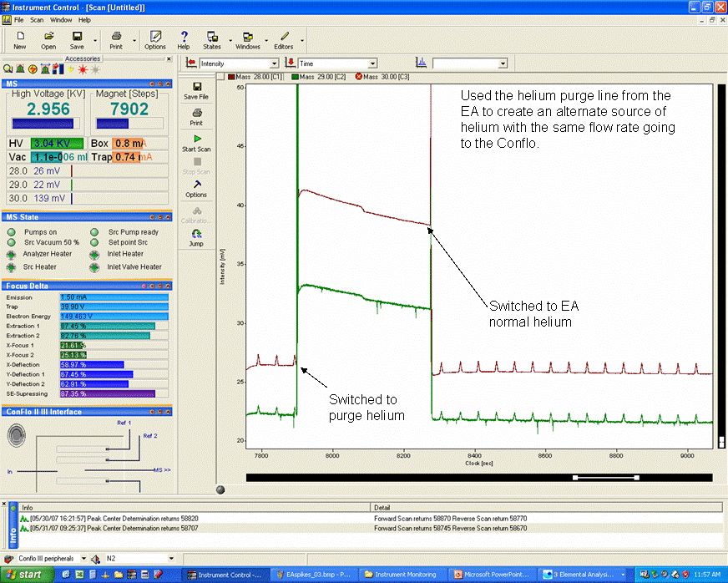Image resolution: width=728 pixels, height=583 pixels.
Task: Adjust the Magnet steps bar slider
Action: tap(129, 124)
